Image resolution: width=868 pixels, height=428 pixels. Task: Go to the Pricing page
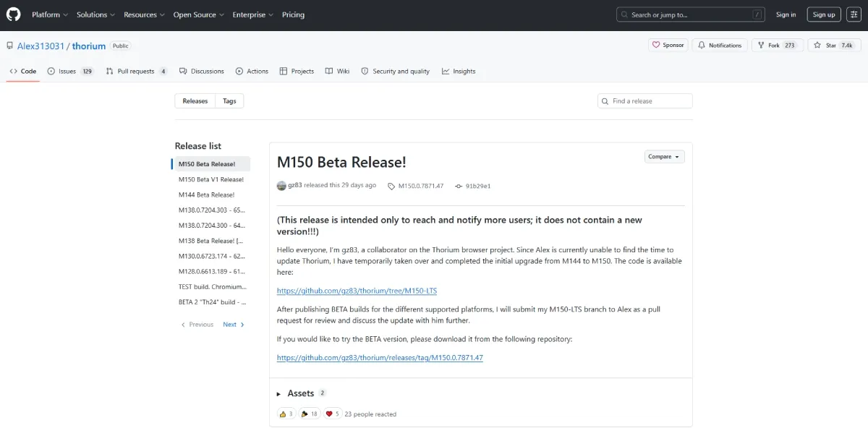click(x=293, y=14)
